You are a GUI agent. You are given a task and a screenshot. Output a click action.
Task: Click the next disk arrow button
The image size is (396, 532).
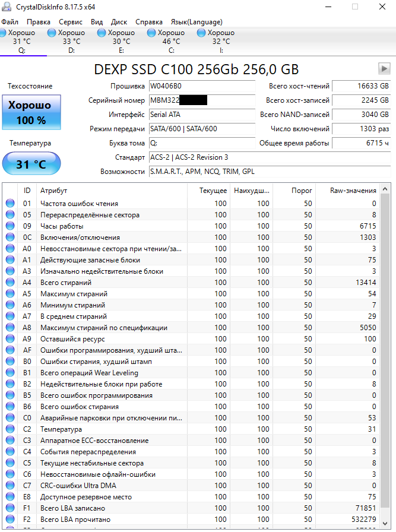click(x=384, y=68)
